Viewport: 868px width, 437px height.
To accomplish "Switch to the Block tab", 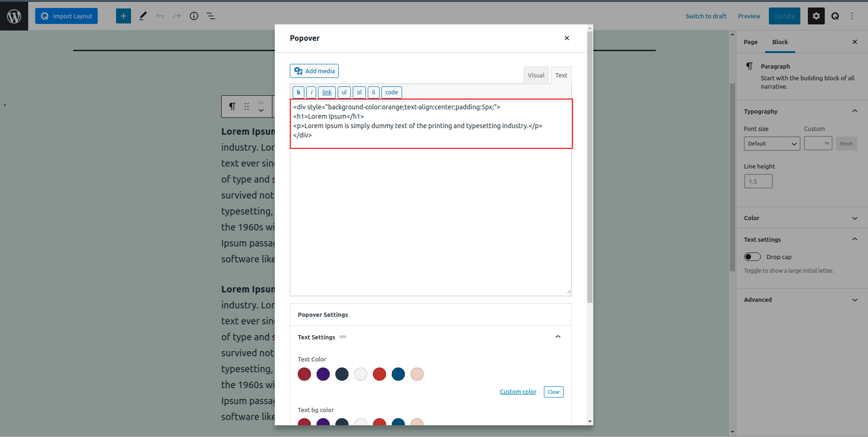I will pyautogui.click(x=780, y=42).
